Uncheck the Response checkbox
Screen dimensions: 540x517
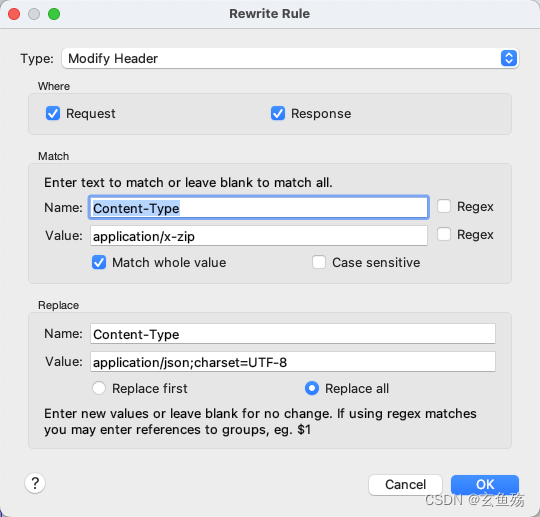tap(278, 114)
